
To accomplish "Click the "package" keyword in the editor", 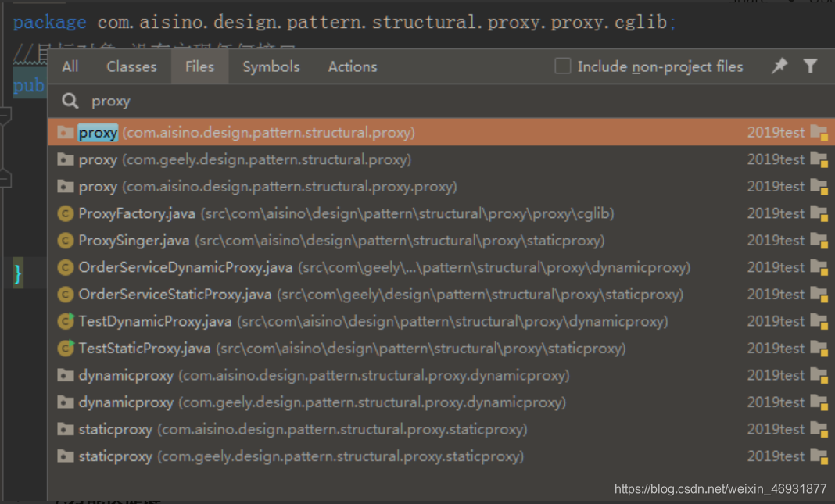I will 49,23.
